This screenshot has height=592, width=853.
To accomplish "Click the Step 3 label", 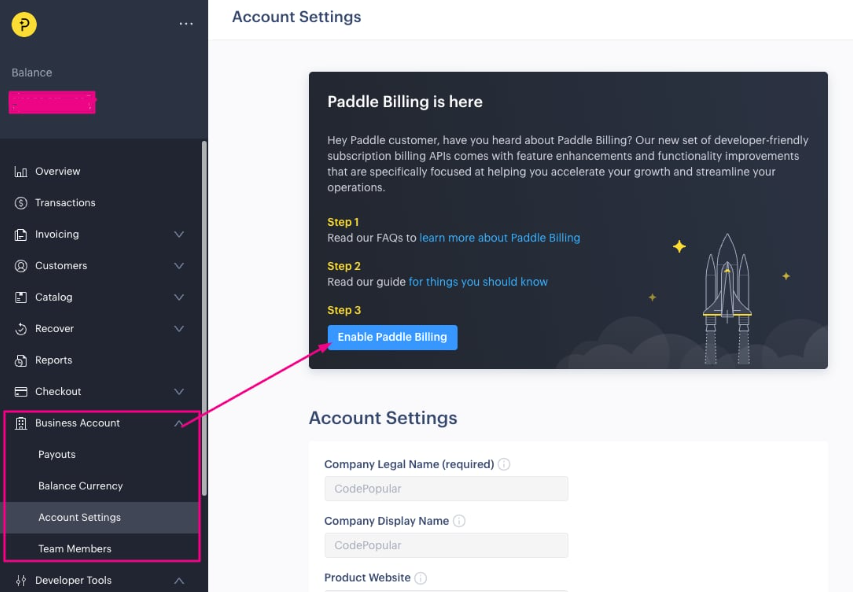I will tap(344, 310).
